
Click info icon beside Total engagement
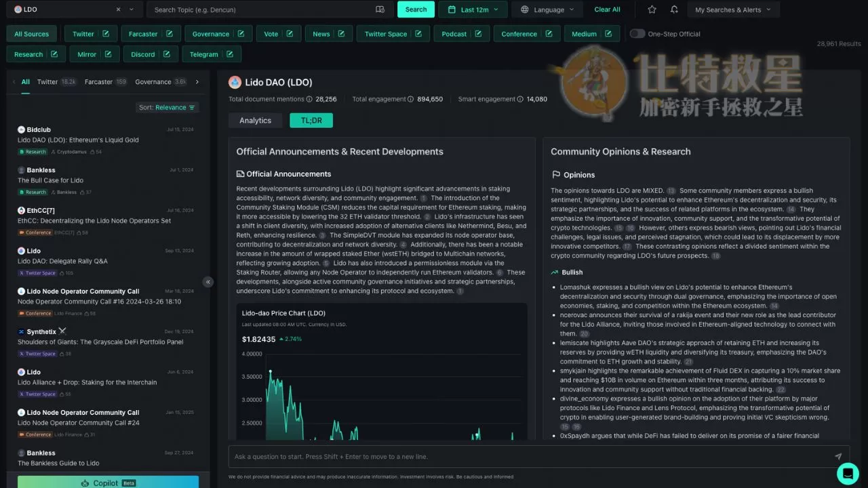tap(410, 99)
